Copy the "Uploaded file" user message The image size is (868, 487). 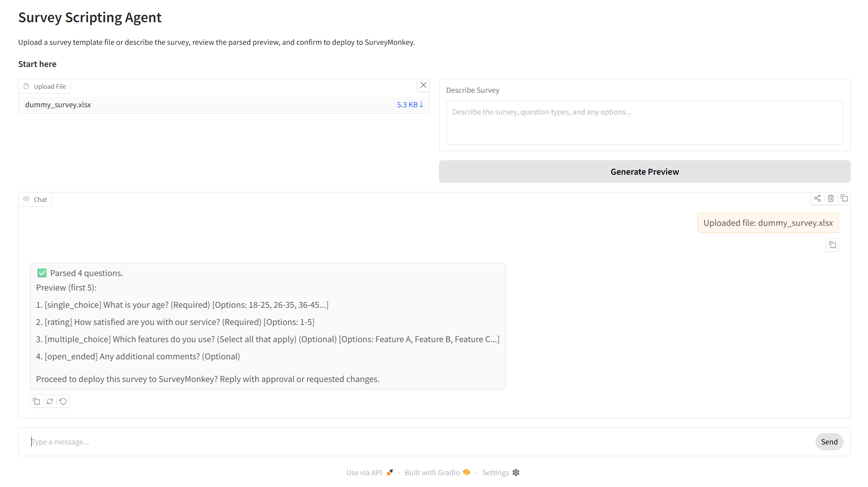click(832, 245)
